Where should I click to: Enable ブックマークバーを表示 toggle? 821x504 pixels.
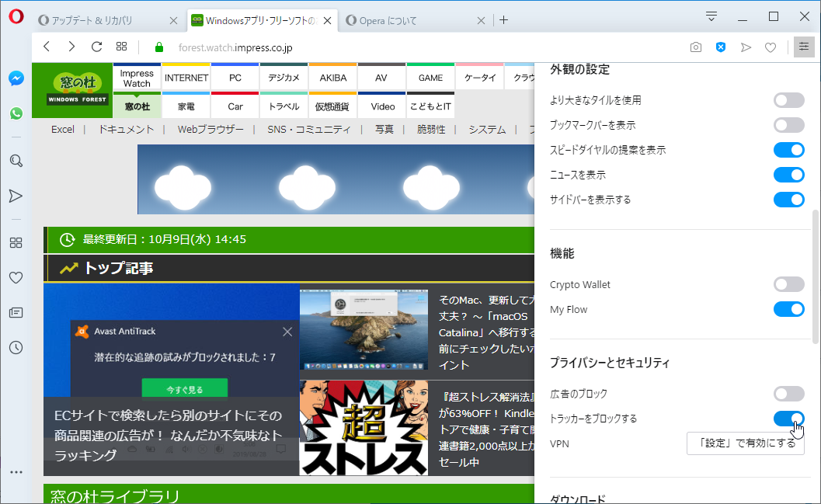[x=789, y=125]
